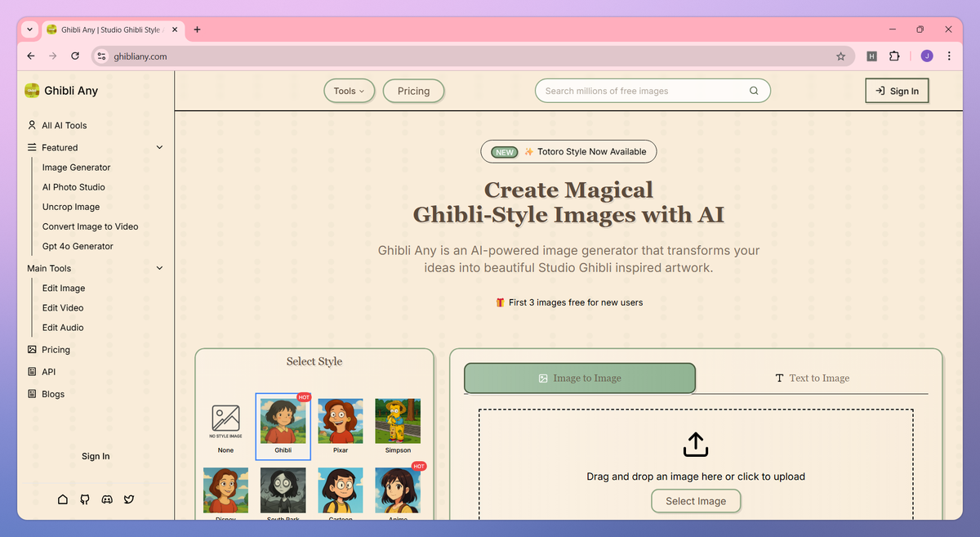Click the Twitter icon in sidebar footer

[129, 499]
